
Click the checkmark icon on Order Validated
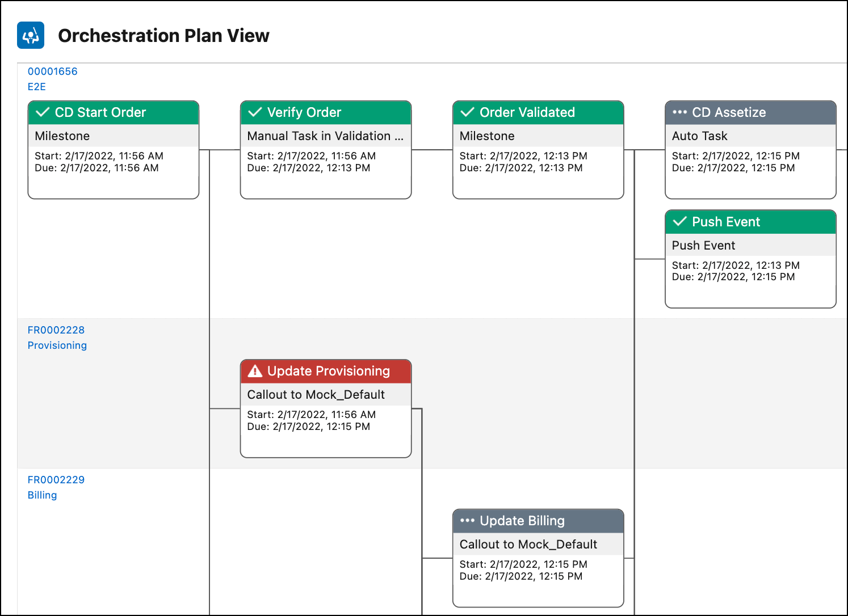pyautogui.click(x=467, y=112)
